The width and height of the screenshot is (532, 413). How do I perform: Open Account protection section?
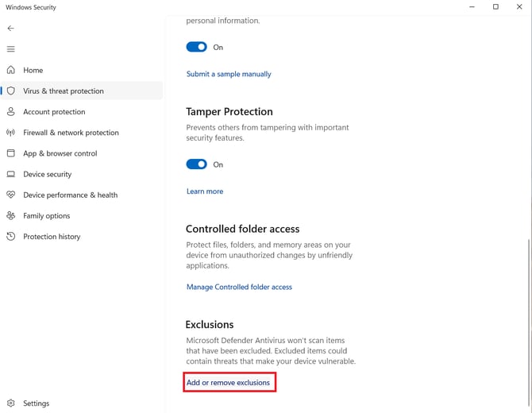(82, 112)
